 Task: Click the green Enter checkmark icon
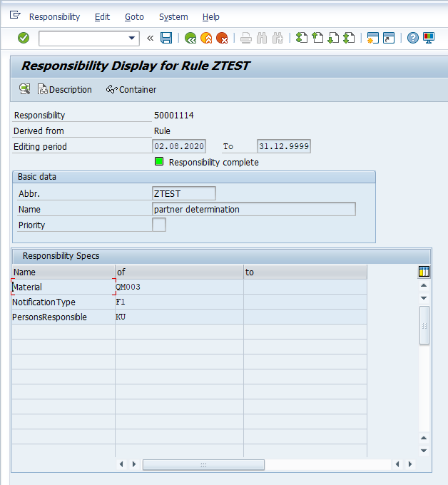[24, 38]
